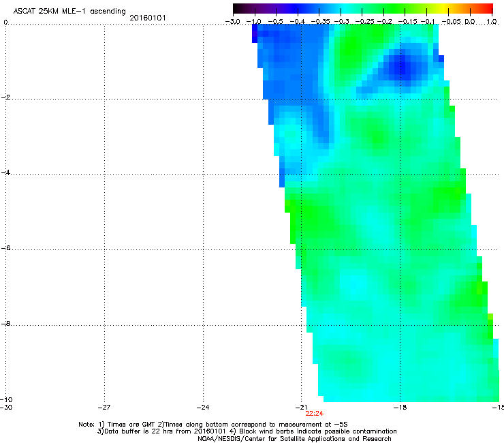Click the colorbar label -0.3
This screenshot has height=443, width=504.
(x=342, y=22)
